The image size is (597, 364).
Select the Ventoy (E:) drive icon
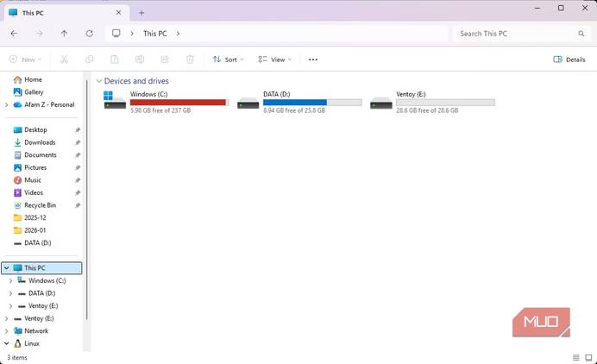pos(380,103)
